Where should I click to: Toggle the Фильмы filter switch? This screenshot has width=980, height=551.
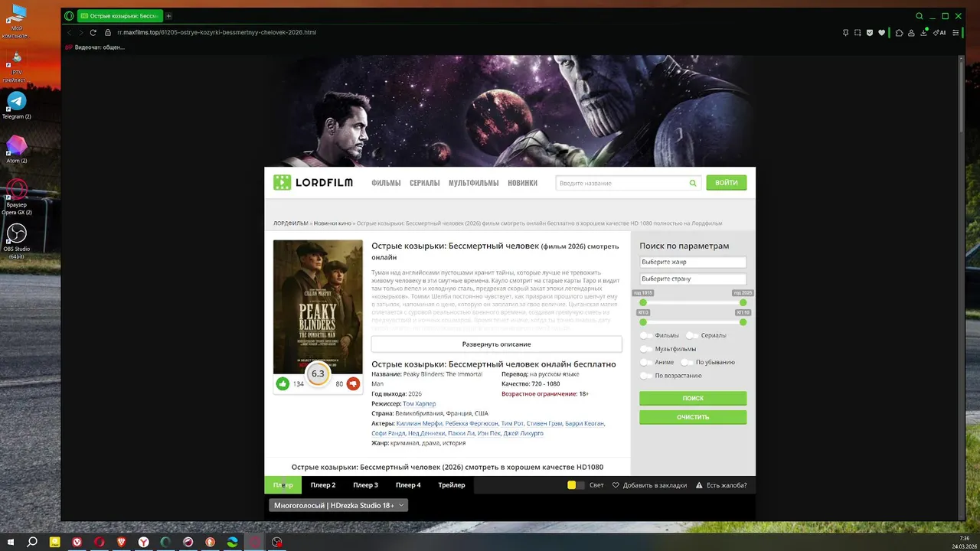click(647, 335)
